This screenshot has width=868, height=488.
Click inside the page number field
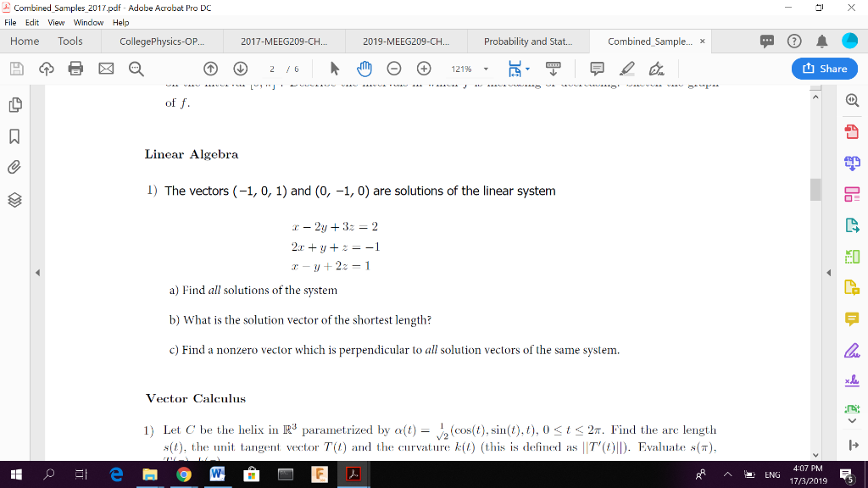coord(272,69)
